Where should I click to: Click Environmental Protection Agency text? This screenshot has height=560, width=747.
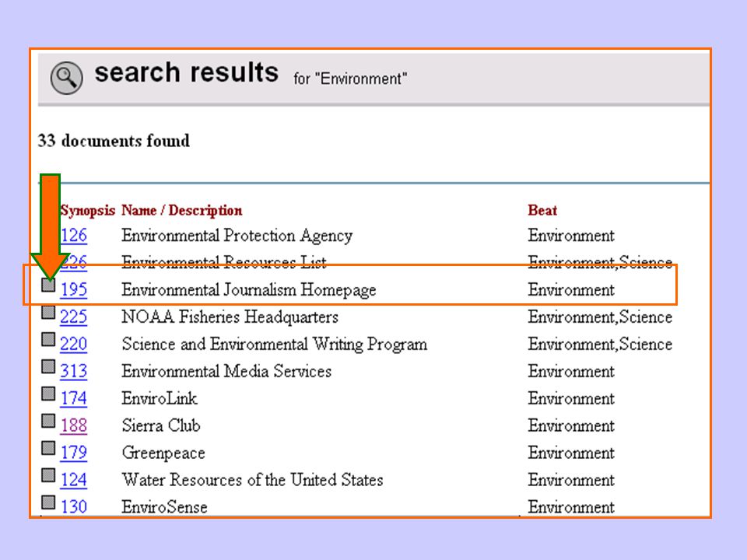tap(237, 236)
